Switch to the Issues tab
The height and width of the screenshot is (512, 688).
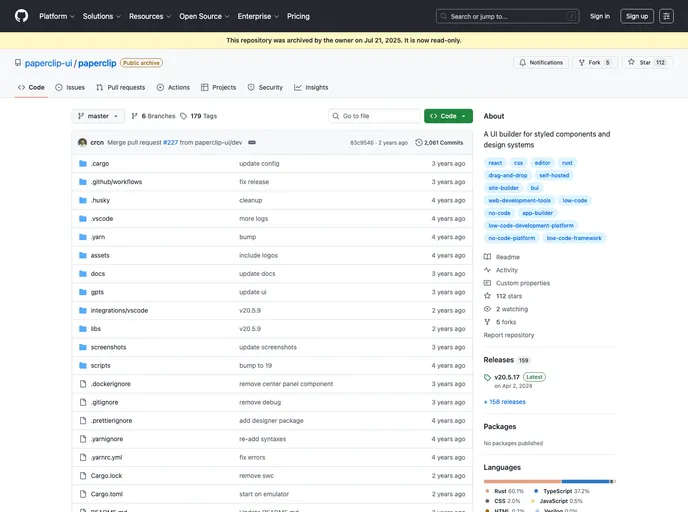[x=70, y=88]
